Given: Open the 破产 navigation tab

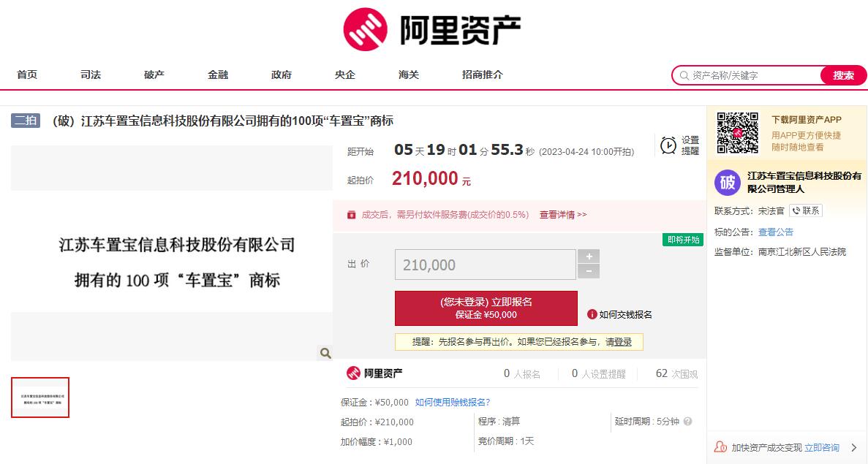Looking at the screenshot, I should pos(154,75).
